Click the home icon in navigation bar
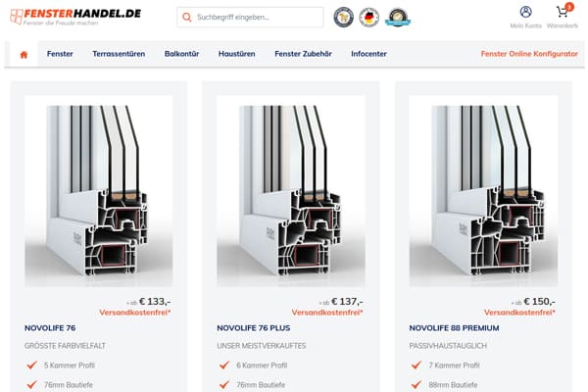The height and width of the screenshot is (392, 588). coord(24,55)
